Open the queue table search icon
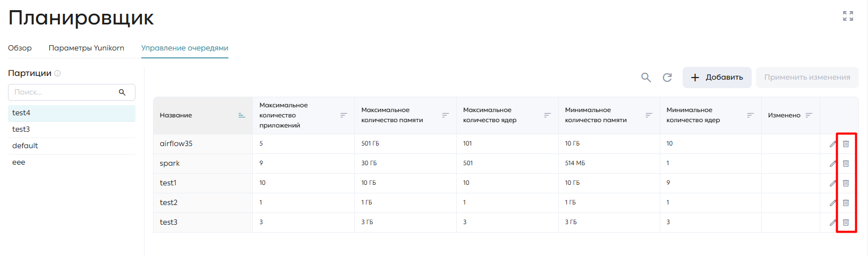Image resolution: width=868 pixels, height=256 pixels. [646, 78]
